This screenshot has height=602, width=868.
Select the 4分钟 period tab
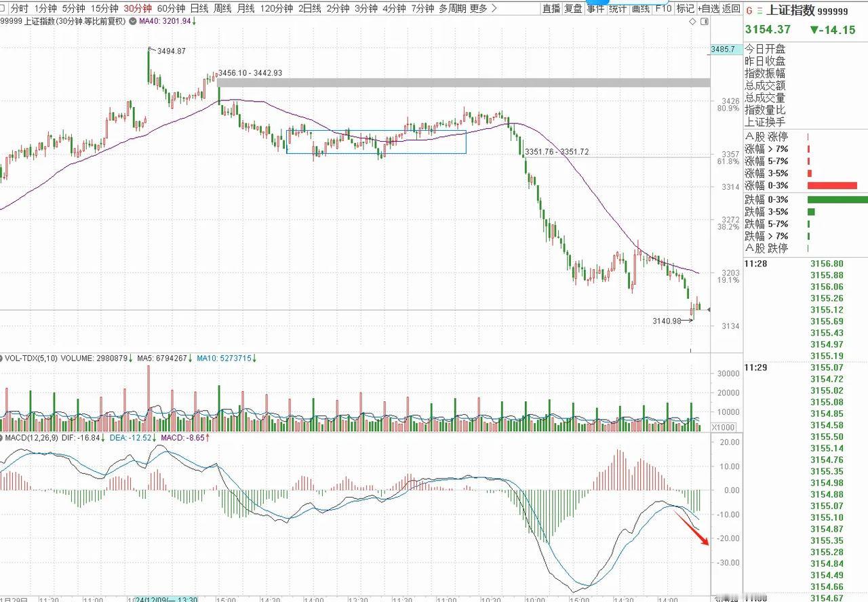pos(394,8)
